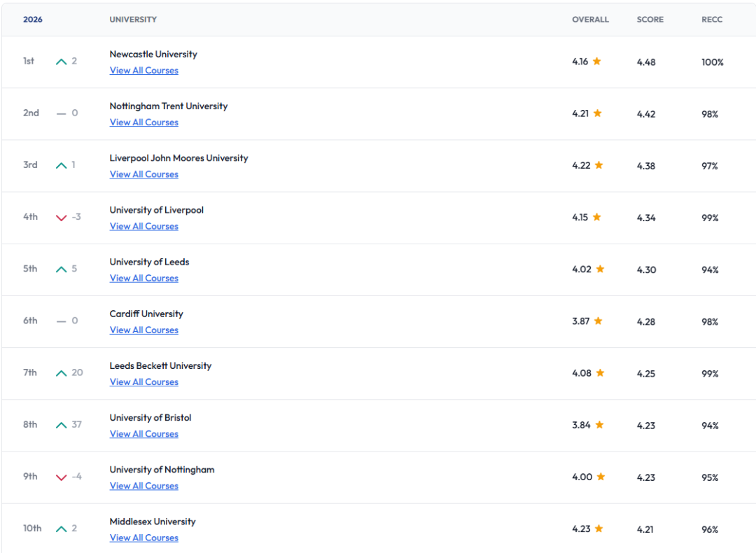Screen dimensions: 756x553
Task: Click Middlesex University's 4.21 score
Action: point(645,529)
